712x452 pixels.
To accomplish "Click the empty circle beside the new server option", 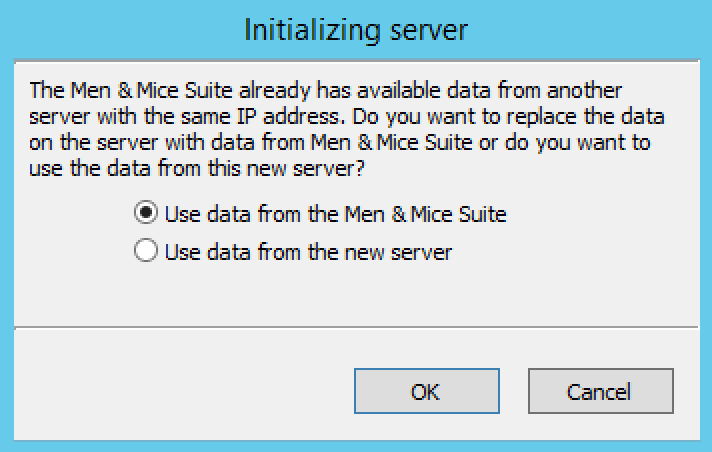I will 146,252.
